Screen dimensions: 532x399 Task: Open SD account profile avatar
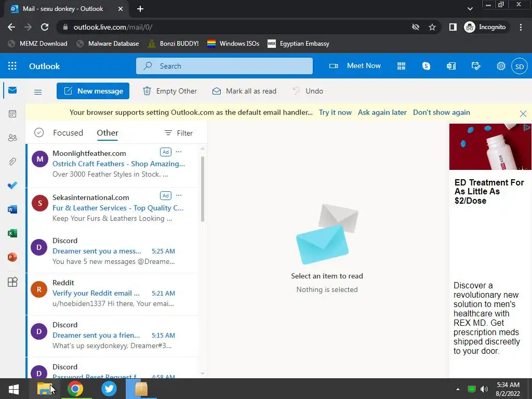[x=520, y=66]
